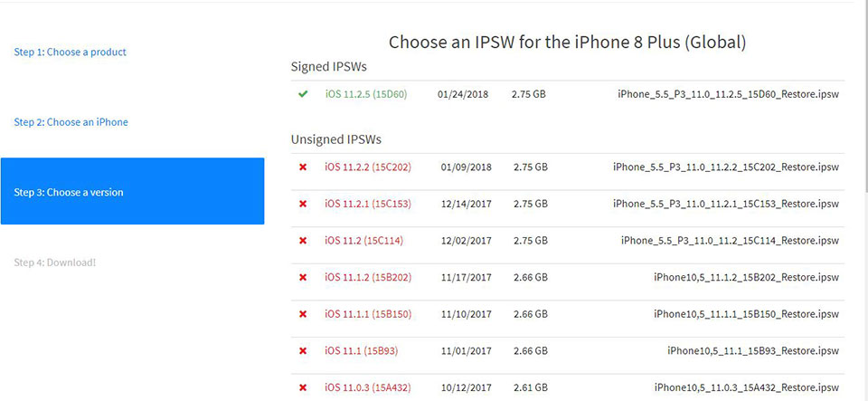Viewport: 868px width, 401px height.
Task: Click filename iPhone_5.5_P3_11.0_11.2.5_15D60_Restore.ipsw
Action: tap(729, 94)
